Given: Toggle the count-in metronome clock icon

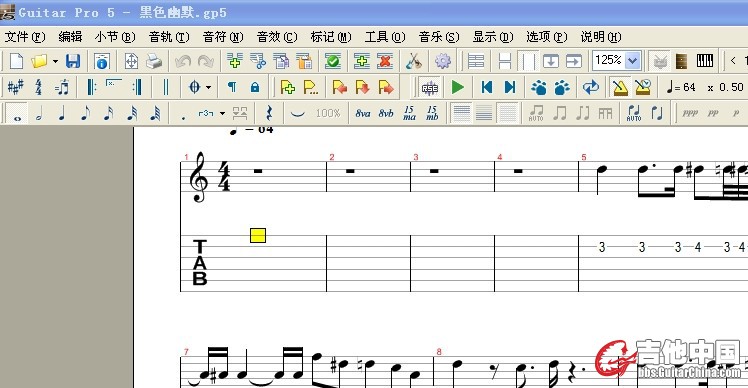Looking at the screenshot, I should point(643,87).
